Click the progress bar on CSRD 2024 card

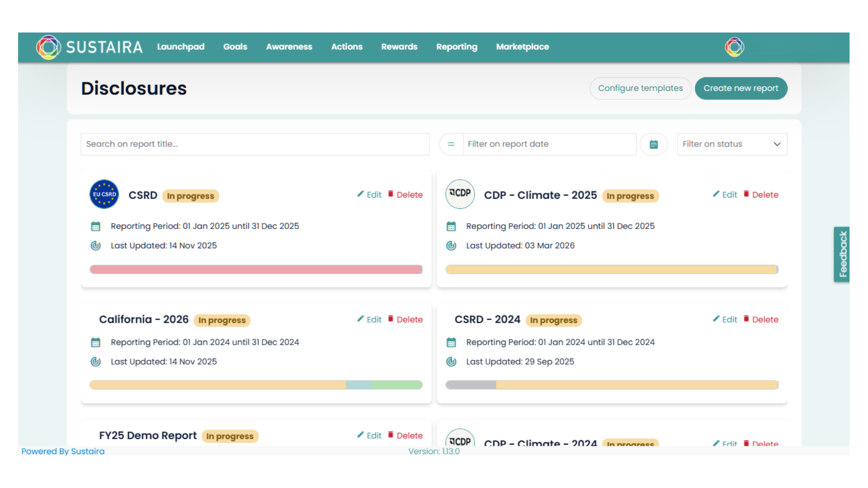612,385
